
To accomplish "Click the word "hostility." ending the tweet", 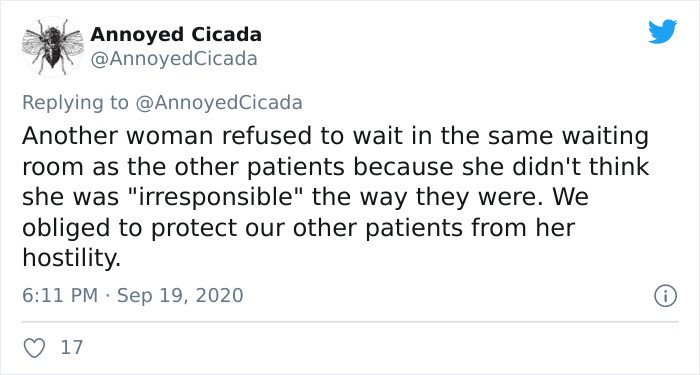I will pyautogui.click(x=71, y=258).
